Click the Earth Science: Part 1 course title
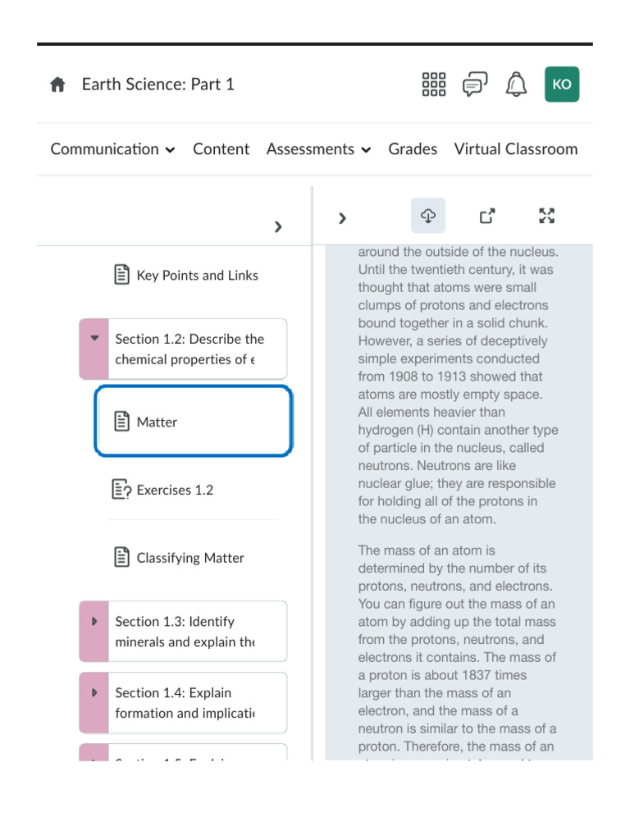 click(157, 84)
